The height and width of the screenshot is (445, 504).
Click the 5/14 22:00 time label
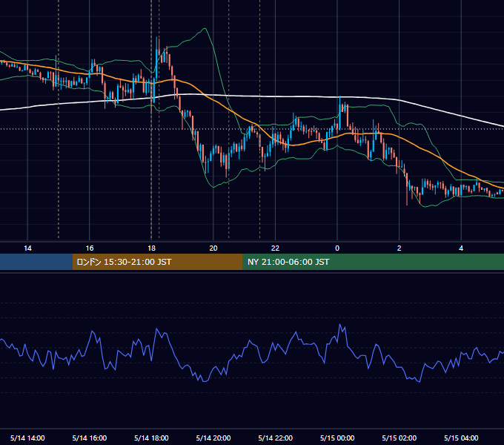276,438
